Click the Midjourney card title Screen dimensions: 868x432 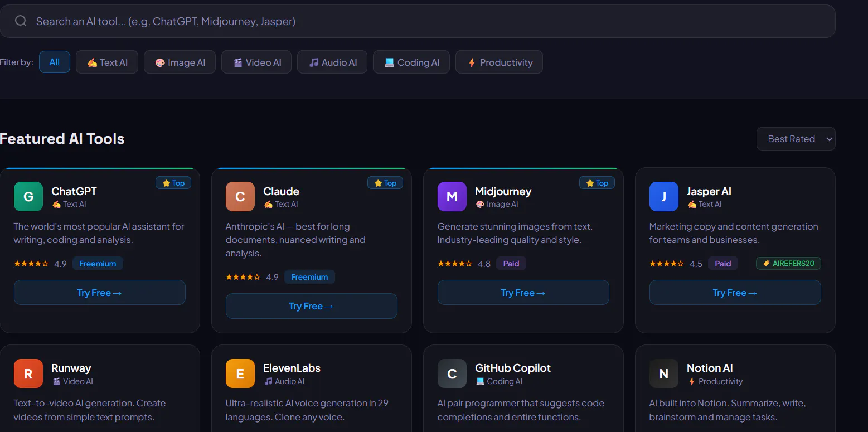point(503,191)
